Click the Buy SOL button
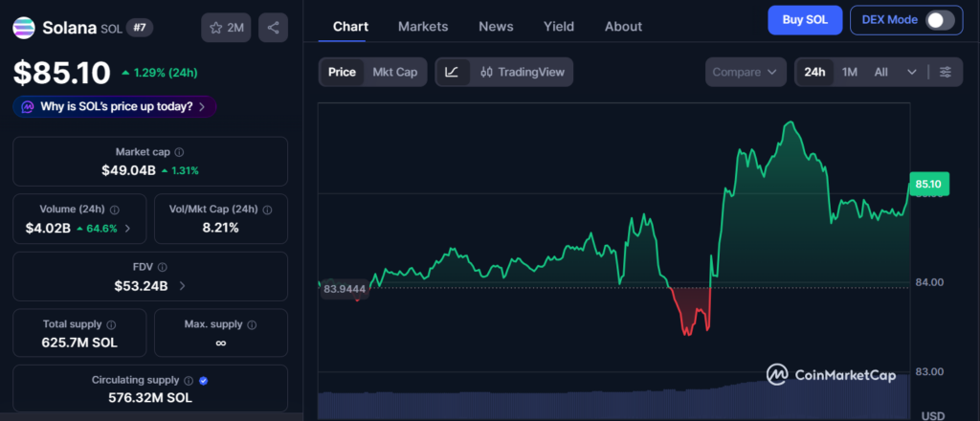980x421 pixels. tap(805, 20)
